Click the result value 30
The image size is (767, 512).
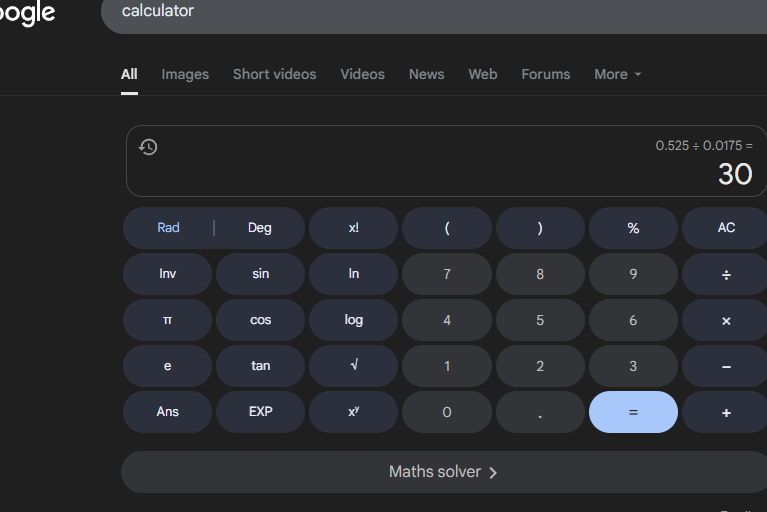coord(735,174)
